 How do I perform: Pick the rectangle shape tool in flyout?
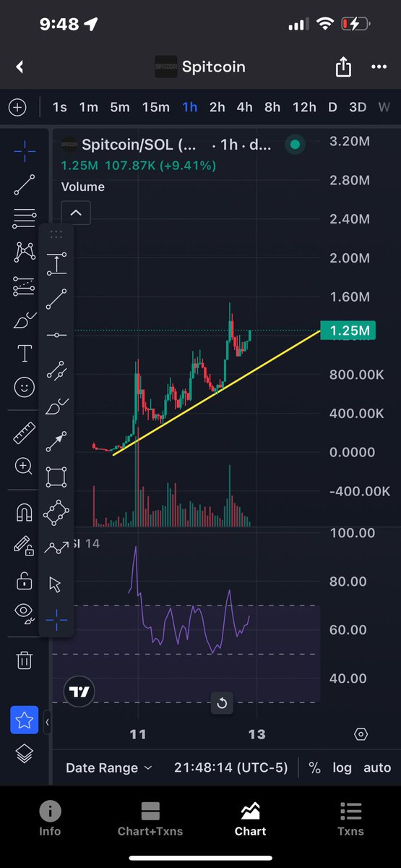pos(56,477)
